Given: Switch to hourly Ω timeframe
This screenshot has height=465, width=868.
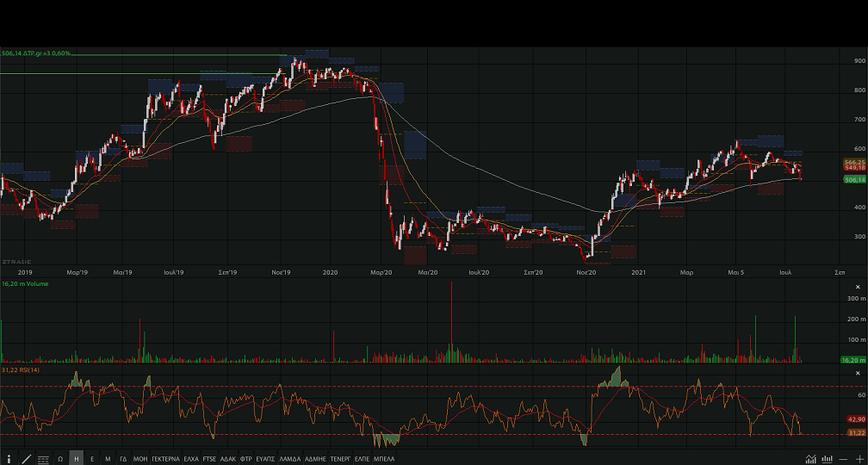Looking at the screenshot, I should (x=60, y=459).
